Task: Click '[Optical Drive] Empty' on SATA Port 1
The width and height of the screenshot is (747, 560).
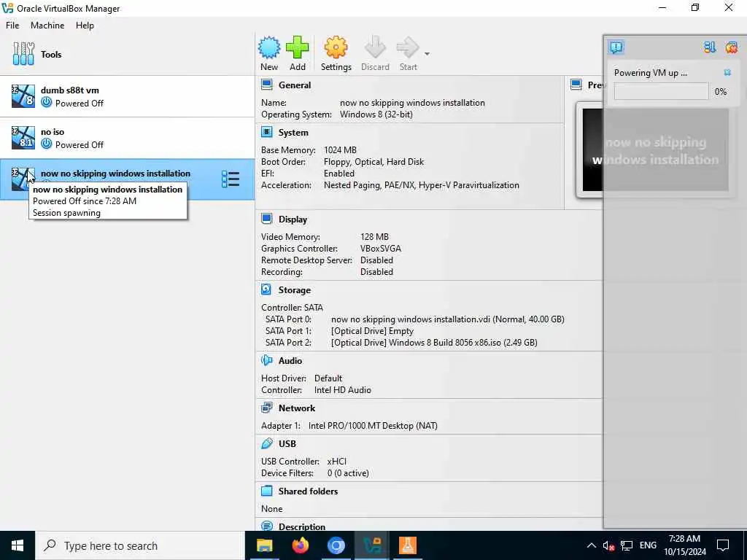Action: [372, 331]
